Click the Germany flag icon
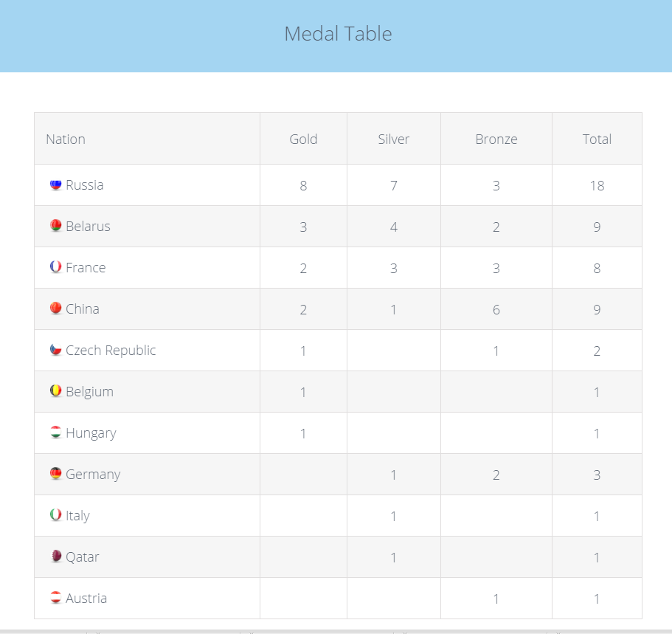 [56, 474]
